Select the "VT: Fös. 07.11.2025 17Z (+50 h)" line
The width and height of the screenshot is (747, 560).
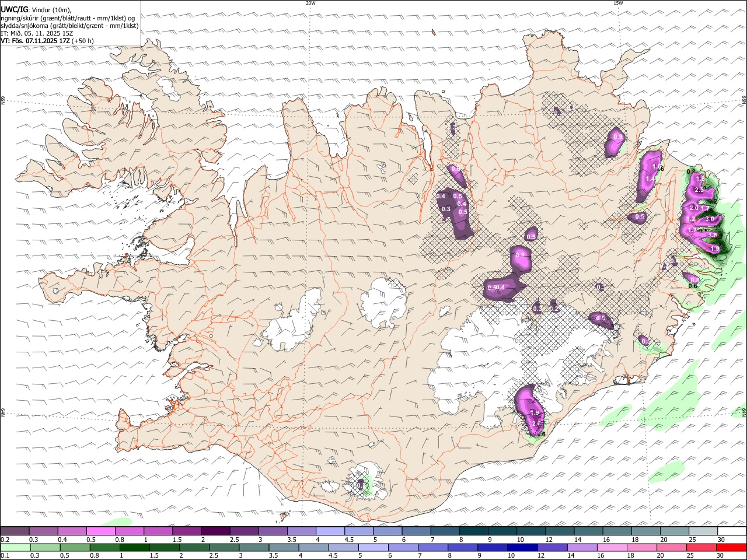click(x=47, y=41)
